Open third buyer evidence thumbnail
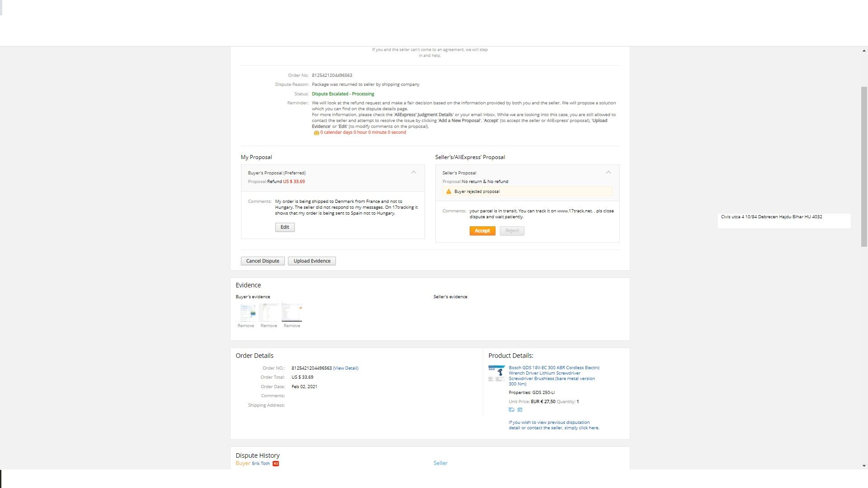This screenshot has height=488, width=868. (292, 312)
